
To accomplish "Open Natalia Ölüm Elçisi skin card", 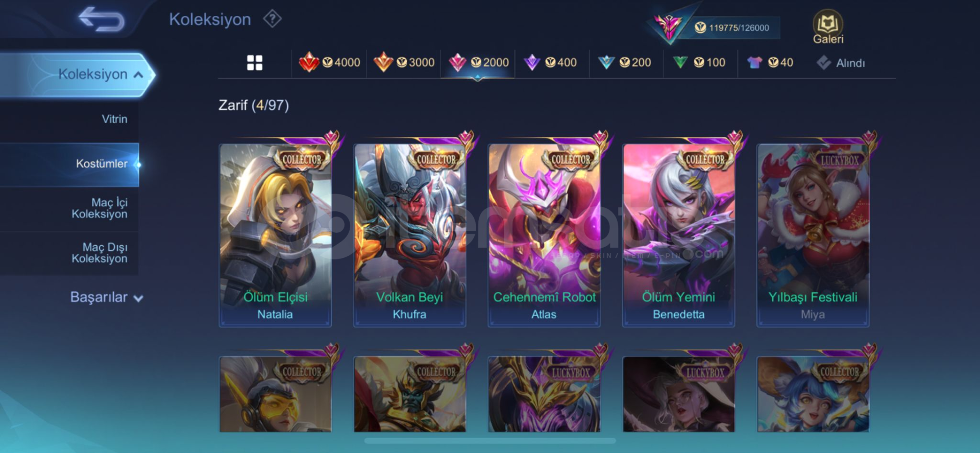I will click(x=275, y=235).
